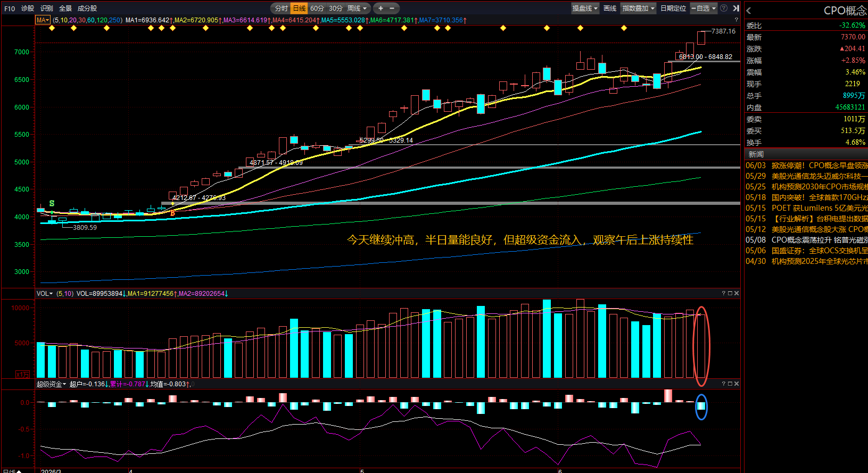Open the 识别 menu
This screenshot has width=868, height=473.
(x=47, y=8)
